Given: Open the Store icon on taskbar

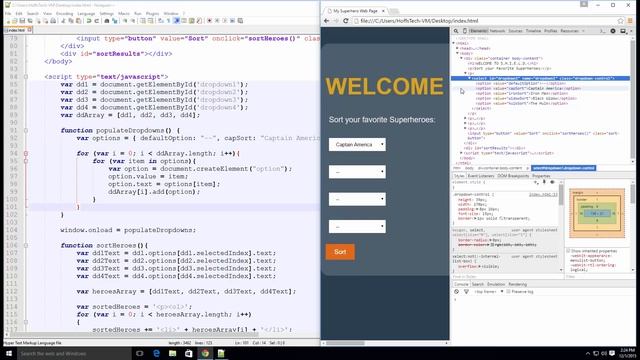Looking at the screenshot, I should 189,353.
